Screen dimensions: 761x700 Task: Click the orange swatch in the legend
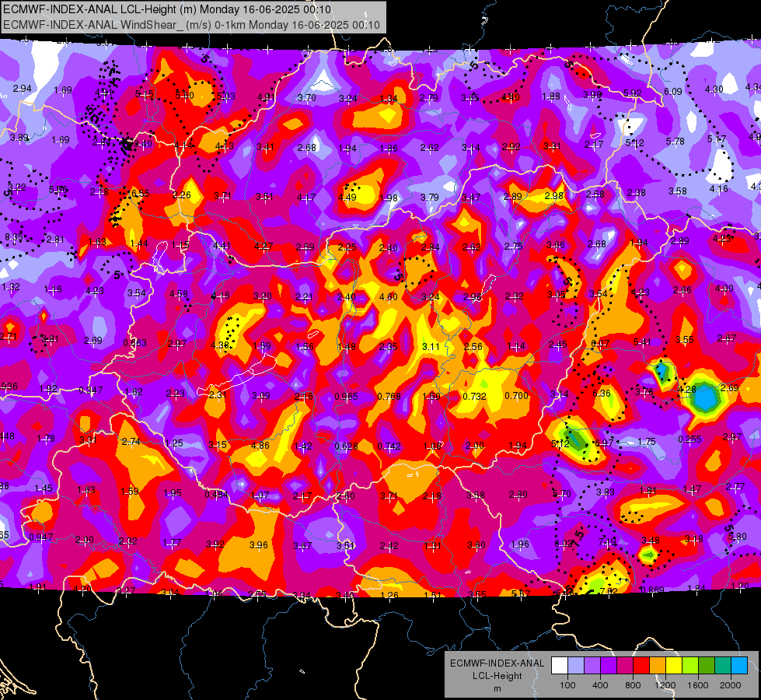coord(657,666)
